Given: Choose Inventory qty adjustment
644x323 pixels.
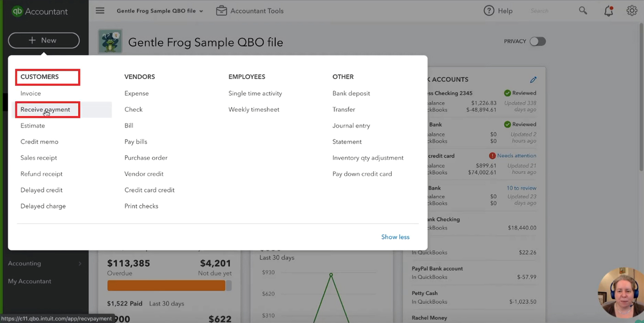Looking at the screenshot, I should [368, 158].
